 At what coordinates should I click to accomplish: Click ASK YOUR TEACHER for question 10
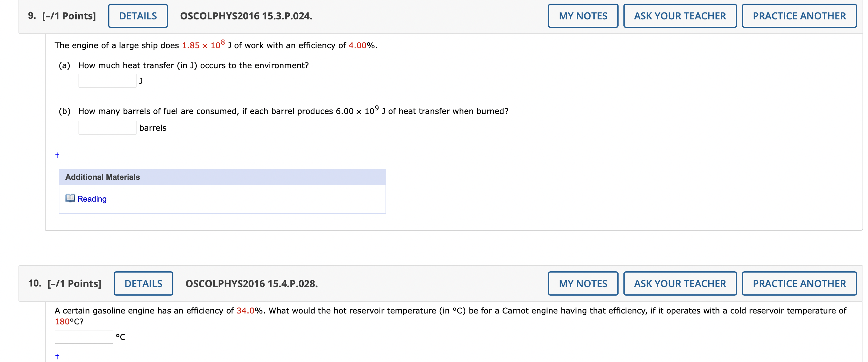pos(680,283)
